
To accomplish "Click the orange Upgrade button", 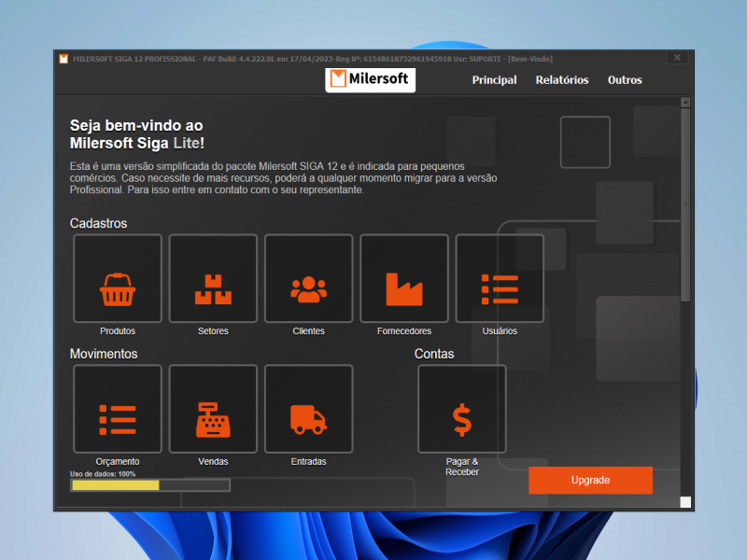I will point(590,480).
